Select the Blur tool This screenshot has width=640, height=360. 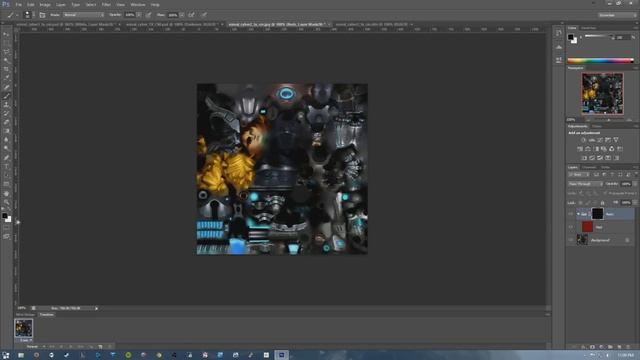point(6,140)
